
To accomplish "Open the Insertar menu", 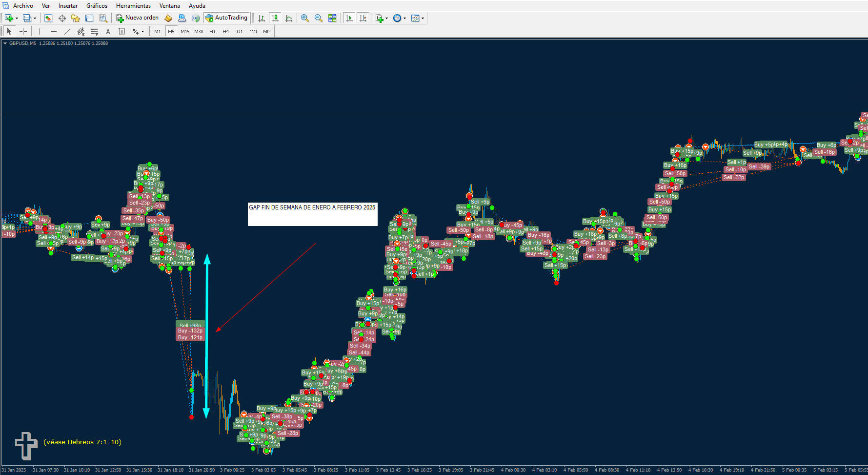I will pyautogui.click(x=68, y=6).
